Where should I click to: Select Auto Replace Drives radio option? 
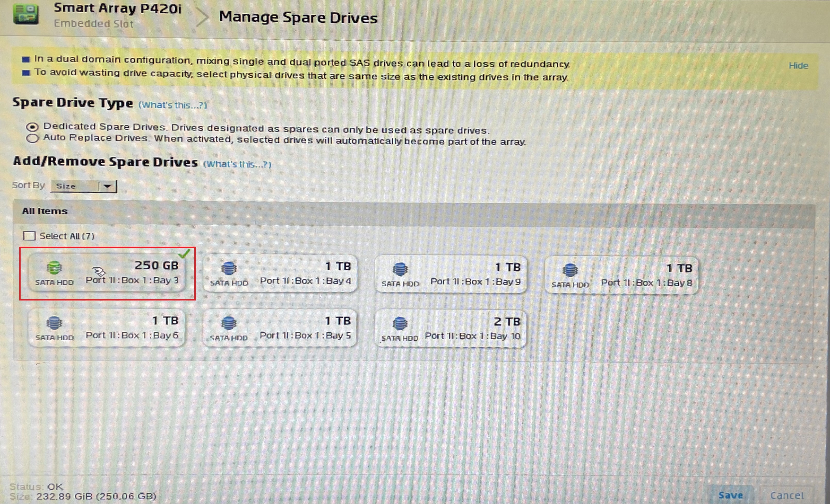(x=32, y=138)
